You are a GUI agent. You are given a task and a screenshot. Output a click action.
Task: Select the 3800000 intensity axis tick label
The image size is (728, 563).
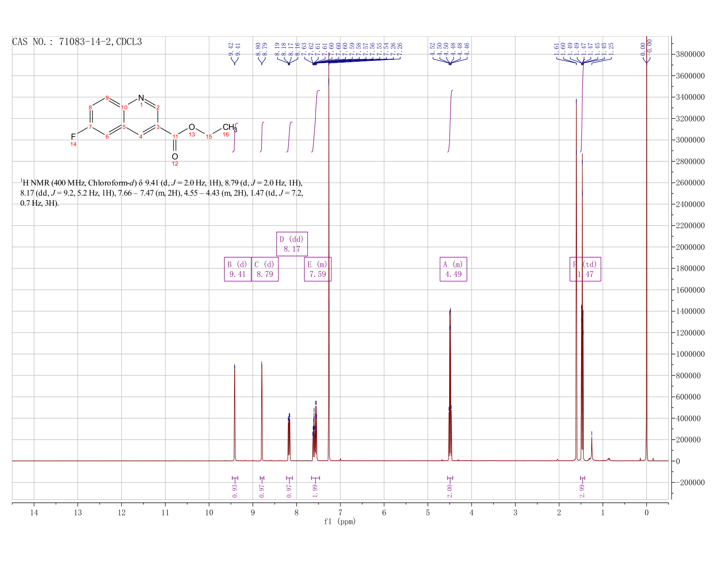click(x=690, y=54)
